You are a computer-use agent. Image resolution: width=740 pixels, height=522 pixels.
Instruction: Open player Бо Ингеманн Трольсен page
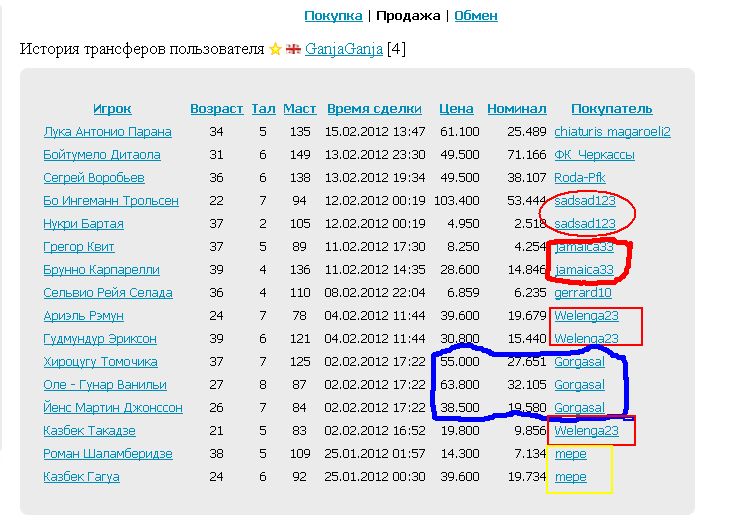111,200
